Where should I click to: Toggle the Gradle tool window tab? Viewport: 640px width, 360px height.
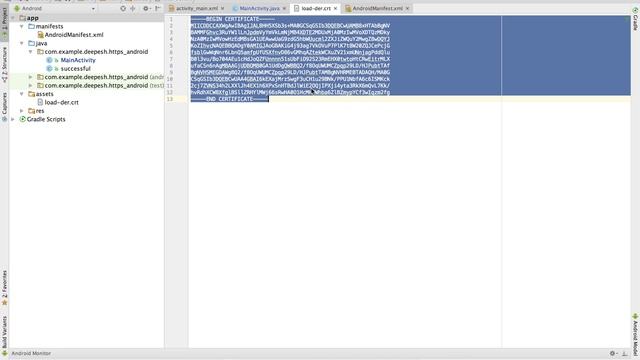636,19
